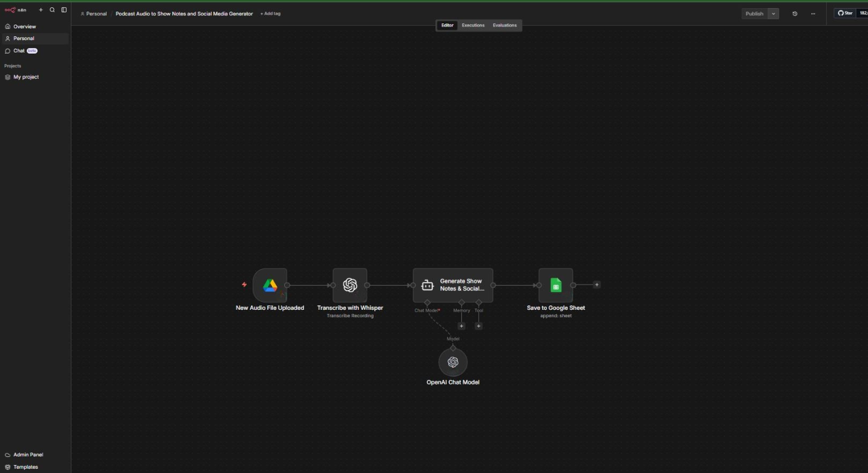Open the three-dot workflow options menu
The width and height of the screenshot is (868, 473).
coord(813,13)
